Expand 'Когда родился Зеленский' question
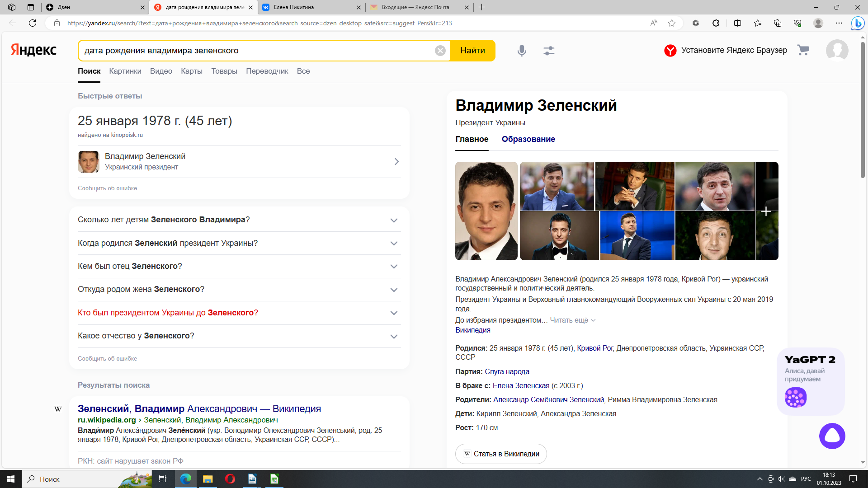 [239, 243]
